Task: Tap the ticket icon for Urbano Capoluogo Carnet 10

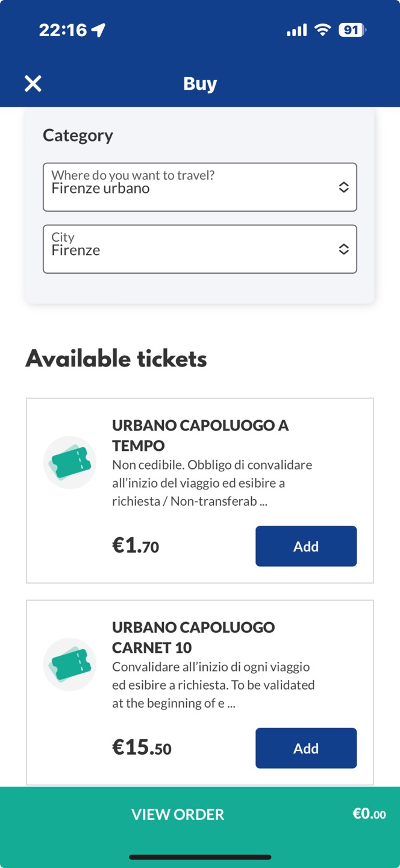Action: click(70, 664)
